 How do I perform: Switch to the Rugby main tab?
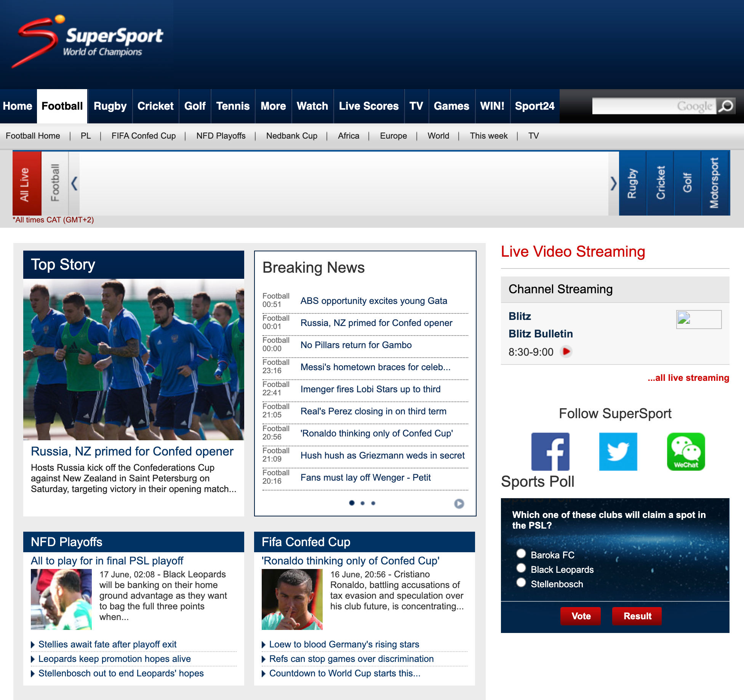[110, 106]
